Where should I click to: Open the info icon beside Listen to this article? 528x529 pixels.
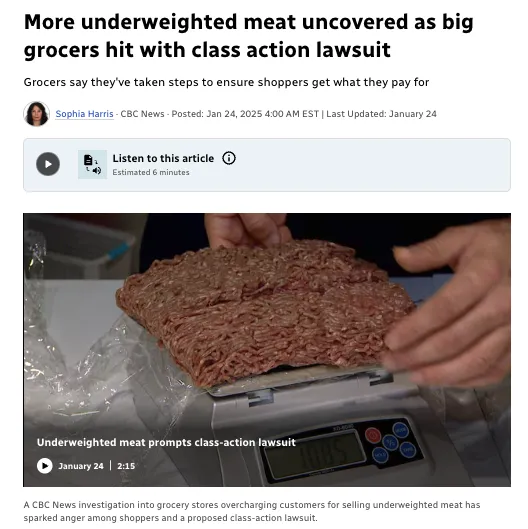[229, 158]
